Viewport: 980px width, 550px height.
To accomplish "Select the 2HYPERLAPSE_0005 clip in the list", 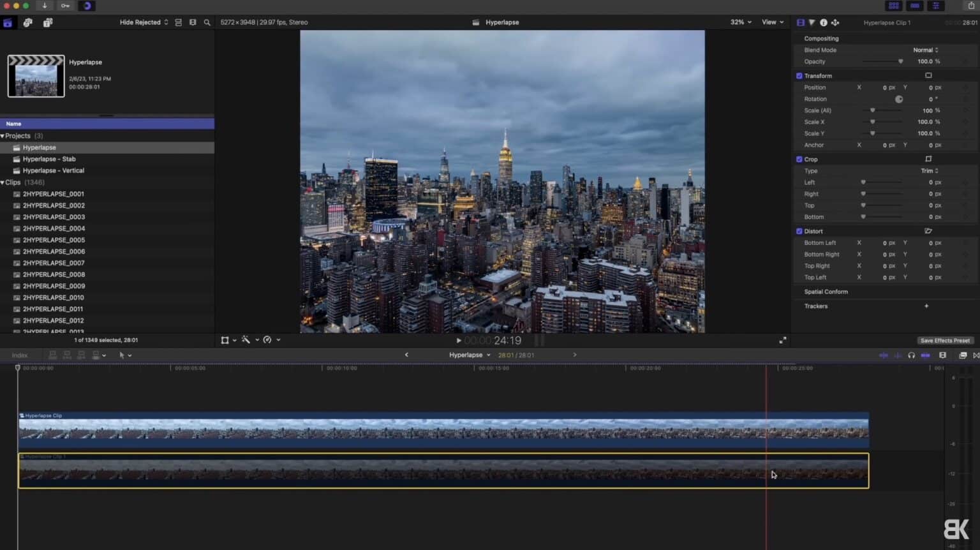I will tap(54, 239).
